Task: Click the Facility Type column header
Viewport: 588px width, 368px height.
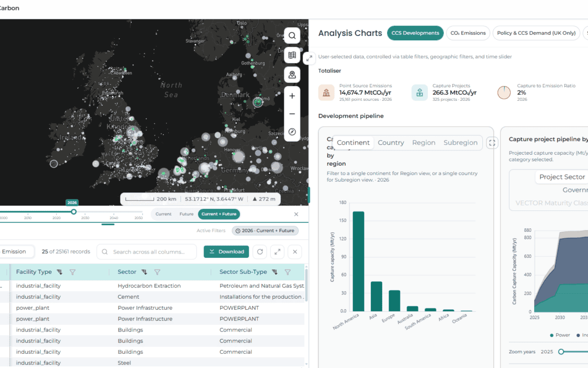Action: coord(34,272)
